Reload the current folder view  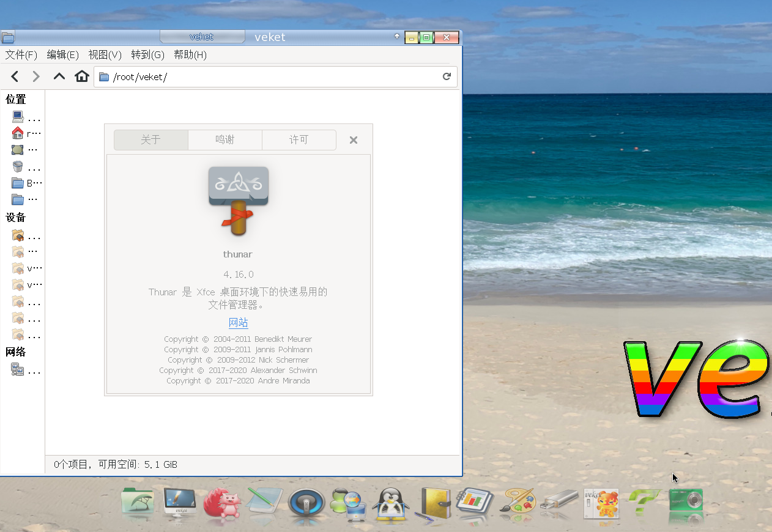[447, 76]
